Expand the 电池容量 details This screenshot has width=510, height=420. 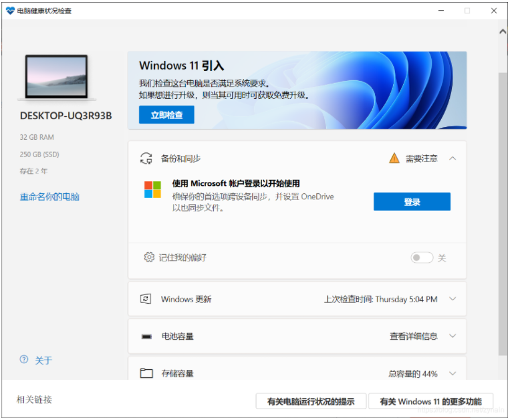[453, 336]
